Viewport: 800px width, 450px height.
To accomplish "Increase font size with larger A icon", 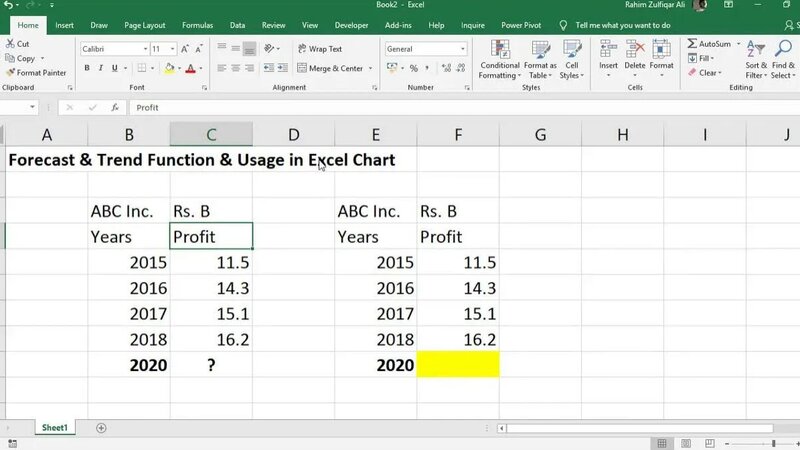I will pos(185,49).
